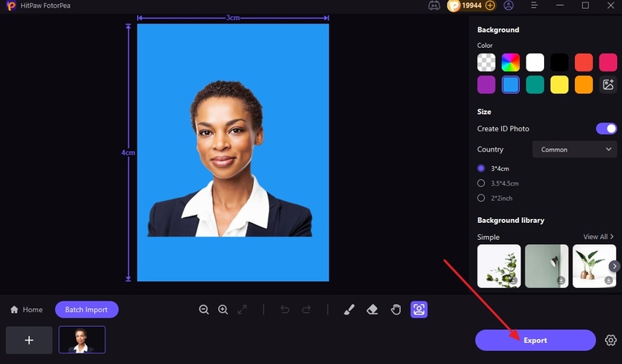This screenshot has width=622, height=364.
Task: Select the 3*4cm size option
Action: coord(493,169)
